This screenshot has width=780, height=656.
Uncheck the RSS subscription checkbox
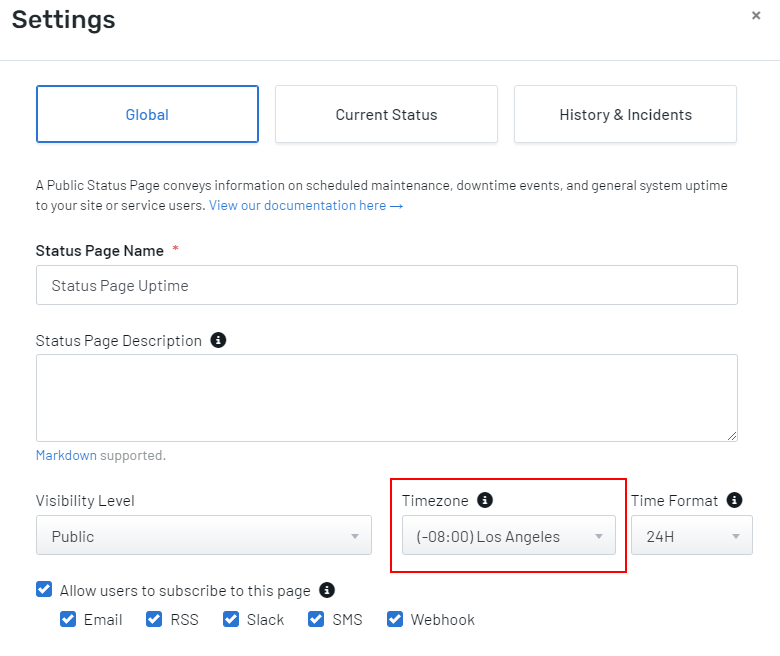coord(154,619)
